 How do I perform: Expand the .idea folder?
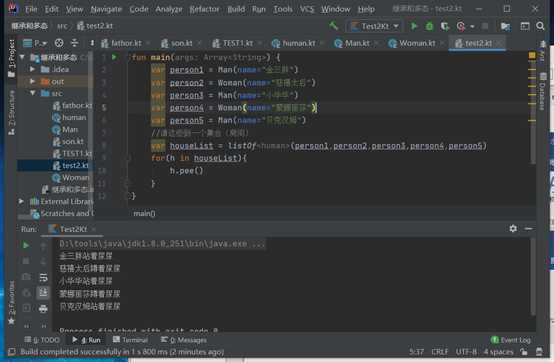(33, 69)
